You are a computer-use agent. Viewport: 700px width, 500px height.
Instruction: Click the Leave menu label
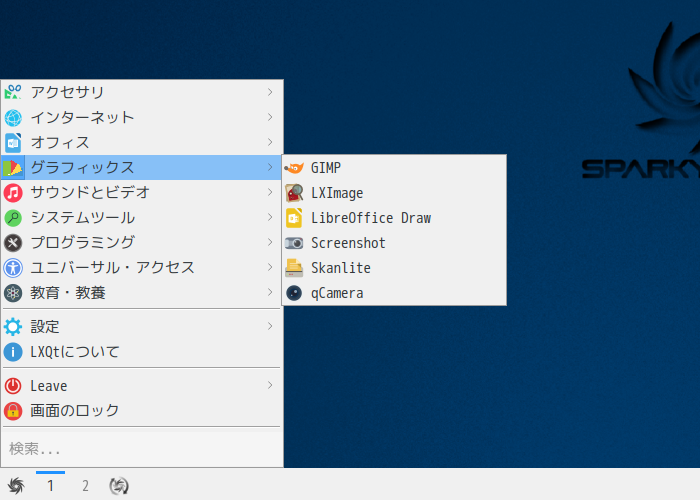[49, 386]
